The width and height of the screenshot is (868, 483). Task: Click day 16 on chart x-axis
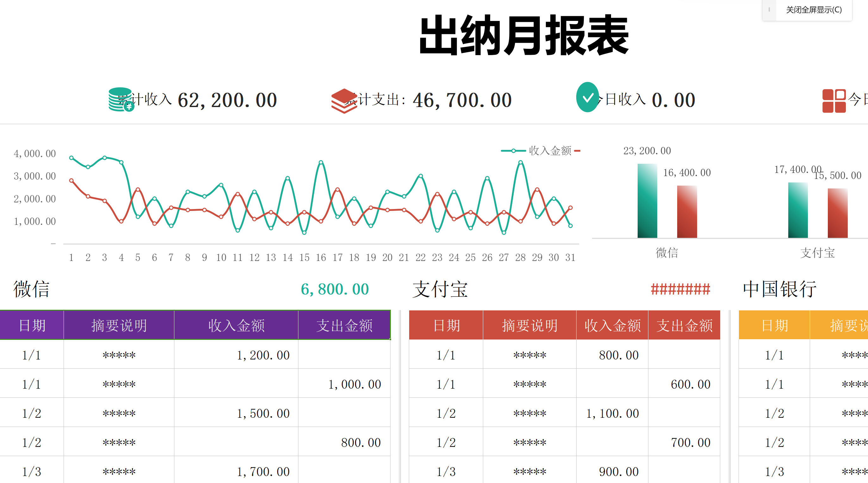click(x=321, y=257)
